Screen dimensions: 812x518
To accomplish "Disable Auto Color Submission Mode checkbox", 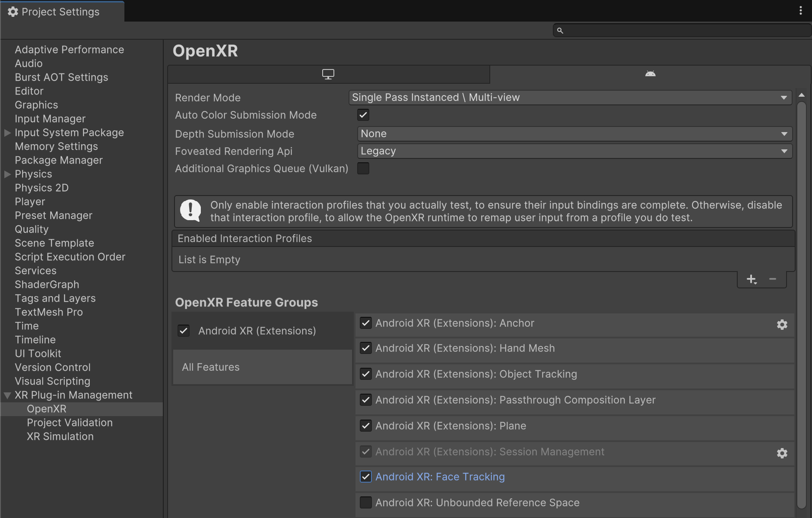I will tap(363, 115).
